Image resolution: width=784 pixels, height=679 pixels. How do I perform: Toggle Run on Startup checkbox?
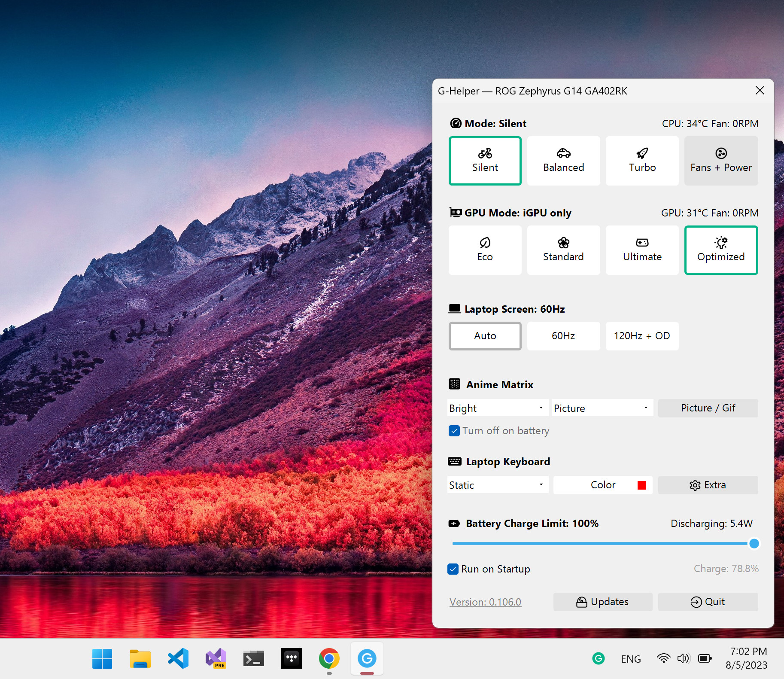click(x=453, y=569)
